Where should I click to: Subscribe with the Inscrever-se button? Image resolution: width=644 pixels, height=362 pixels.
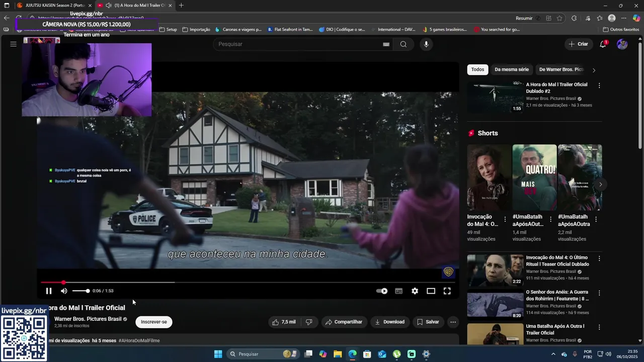click(x=154, y=322)
